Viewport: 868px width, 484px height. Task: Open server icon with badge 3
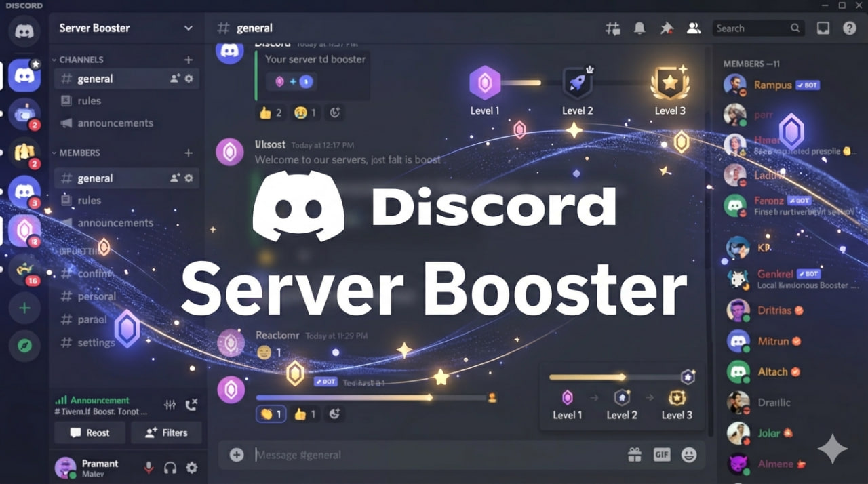(24, 191)
